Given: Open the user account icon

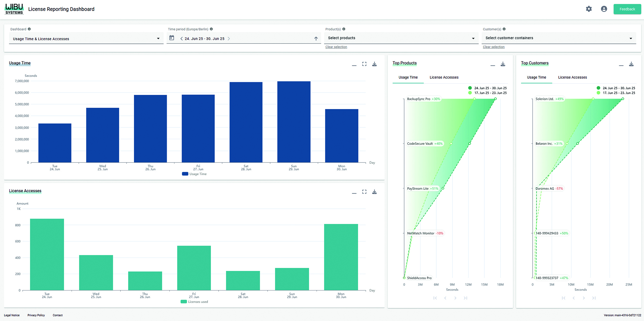Looking at the screenshot, I should (x=604, y=9).
